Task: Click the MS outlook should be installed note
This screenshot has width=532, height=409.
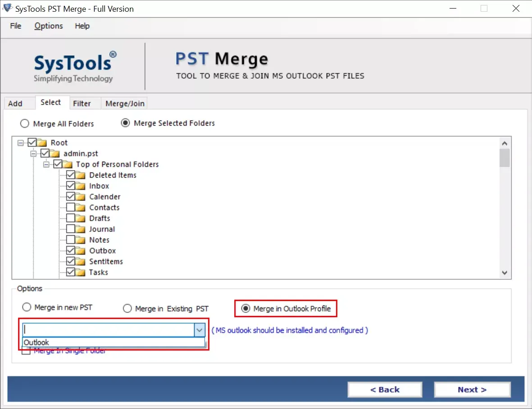Action: [290, 330]
